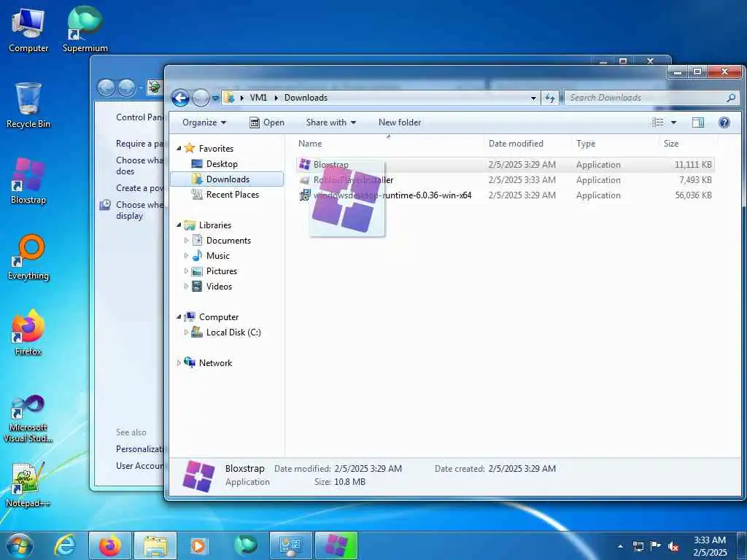Switch to Control Panel taskbar button

tap(290, 545)
